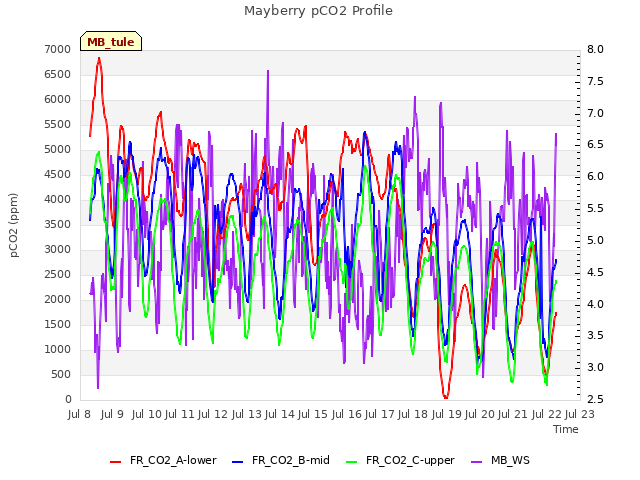Screen dimensions: 640x480
Task: Click the red legend swatch for FR_CO2_A-lower
Action: tap(116, 462)
